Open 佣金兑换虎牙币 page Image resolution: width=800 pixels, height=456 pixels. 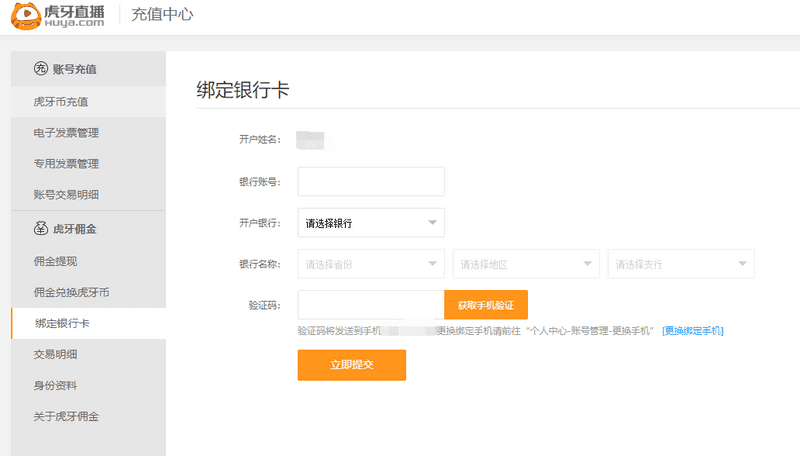pyautogui.click(x=71, y=292)
